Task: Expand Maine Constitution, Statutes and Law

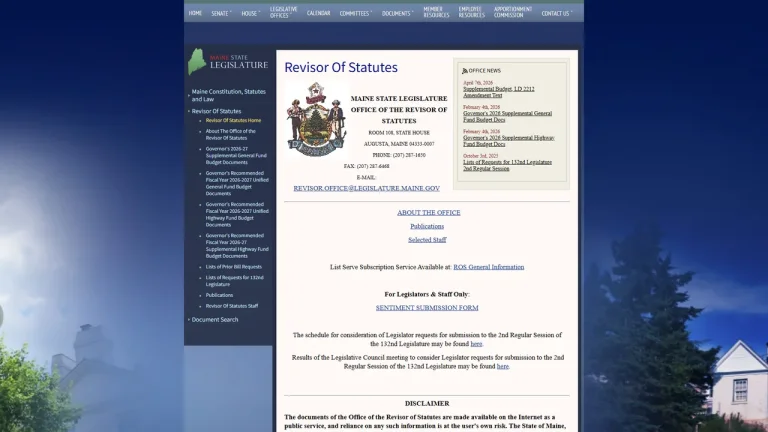Action: [x=228, y=95]
